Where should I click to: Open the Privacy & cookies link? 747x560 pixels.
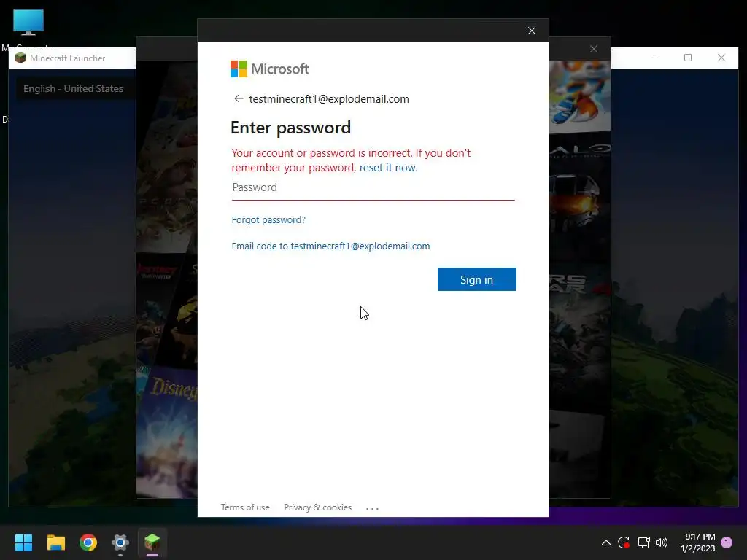[x=318, y=507]
